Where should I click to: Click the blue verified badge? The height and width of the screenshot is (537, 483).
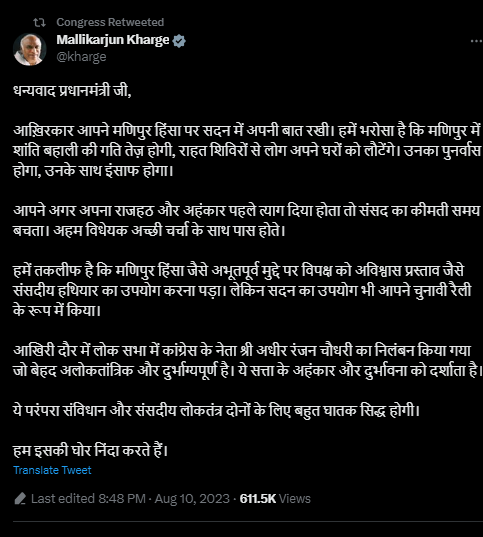(x=179, y=41)
